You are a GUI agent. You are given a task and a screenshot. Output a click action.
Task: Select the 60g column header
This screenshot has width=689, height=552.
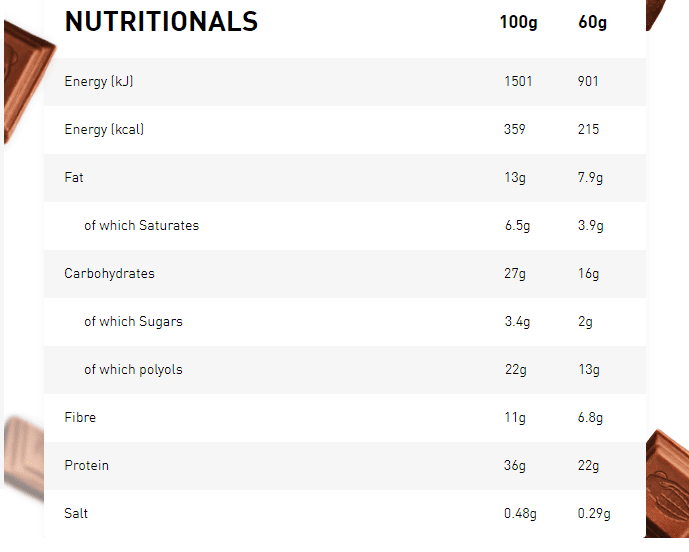(592, 22)
